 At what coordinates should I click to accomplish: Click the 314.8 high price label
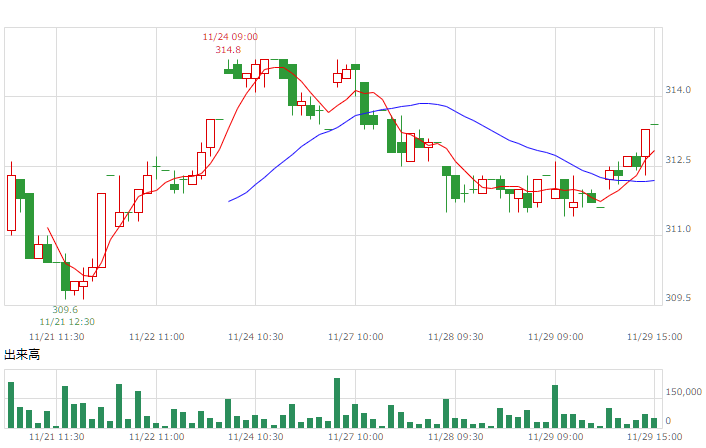[x=228, y=50]
